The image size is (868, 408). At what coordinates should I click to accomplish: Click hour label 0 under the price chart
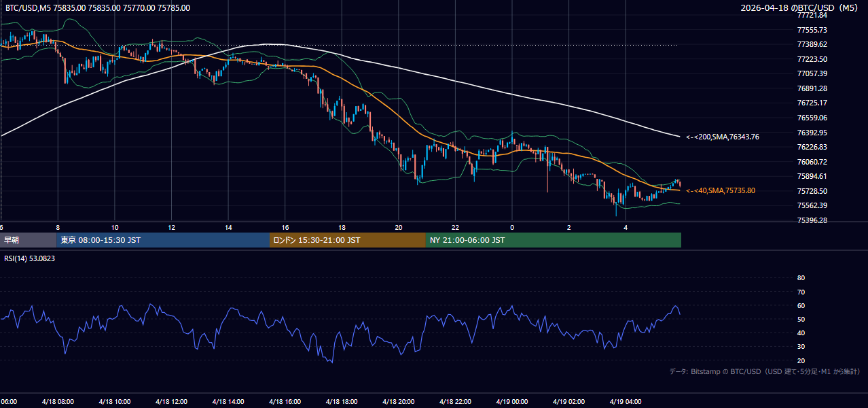pos(512,227)
